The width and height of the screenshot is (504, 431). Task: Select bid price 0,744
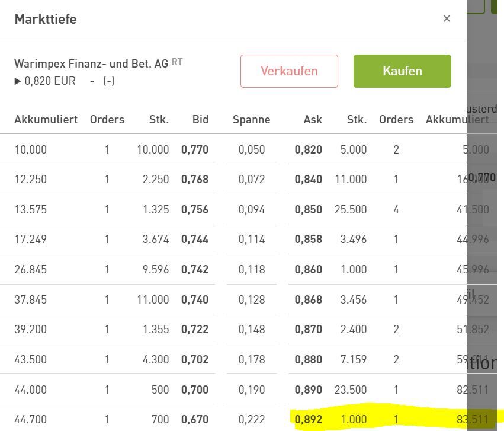[195, 239]
